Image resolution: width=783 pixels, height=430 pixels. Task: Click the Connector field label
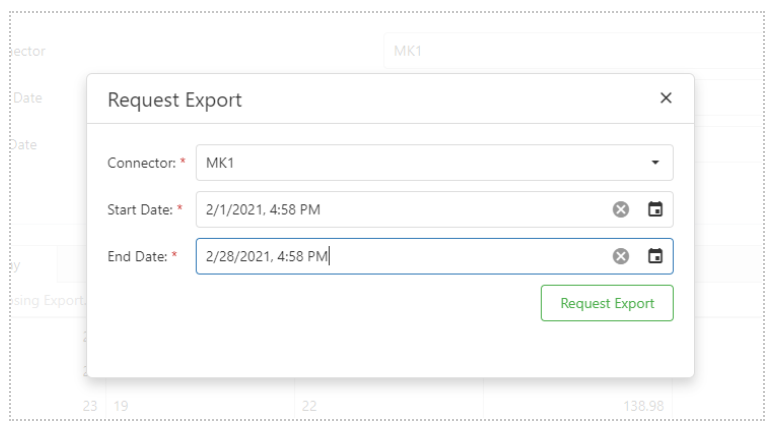142,163
